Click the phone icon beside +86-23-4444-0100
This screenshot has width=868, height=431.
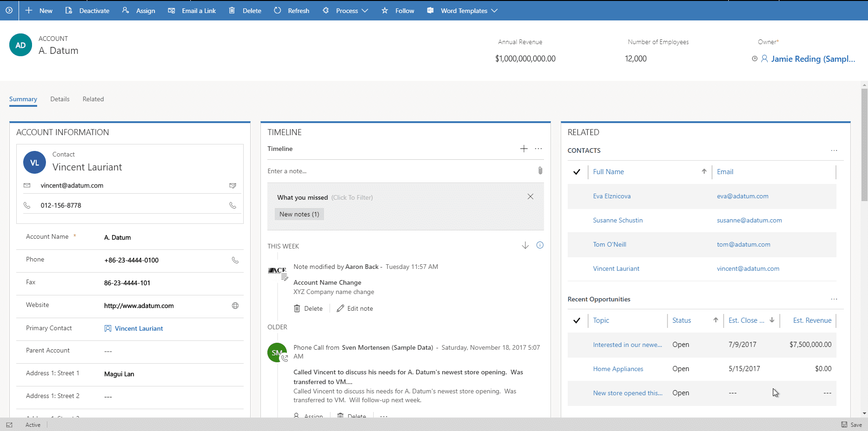click(235, 260)
